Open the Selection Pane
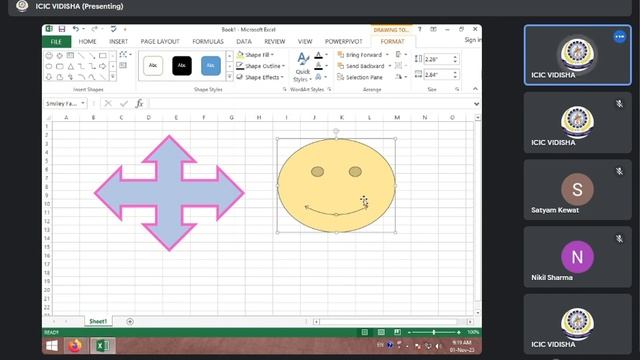640x360 pixels. pos(360,77)
